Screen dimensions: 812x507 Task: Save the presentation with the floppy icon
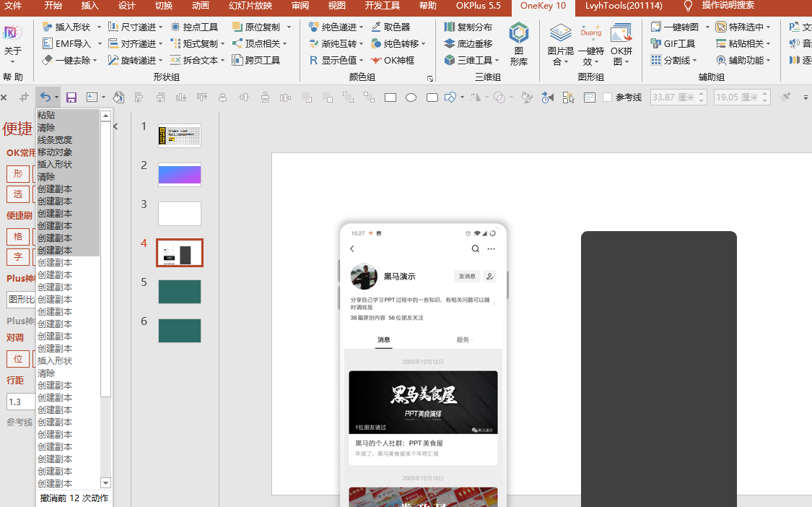(71, 97)
